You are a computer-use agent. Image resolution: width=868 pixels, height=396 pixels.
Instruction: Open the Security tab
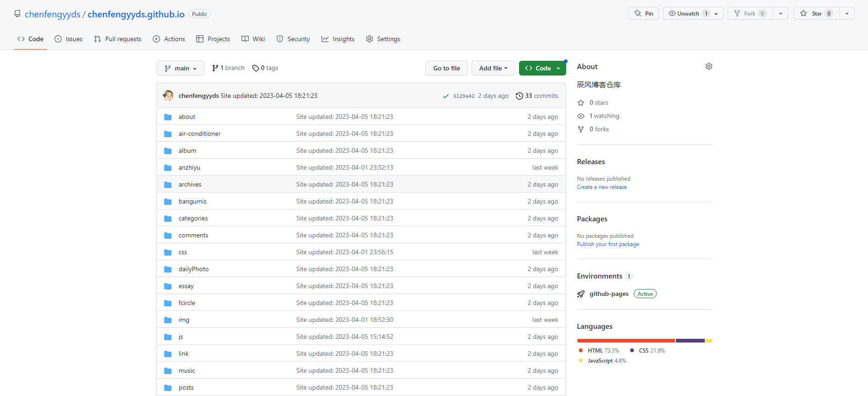293,39
